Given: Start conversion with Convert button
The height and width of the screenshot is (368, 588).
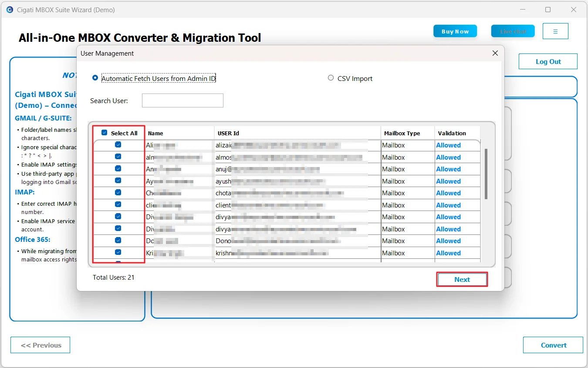Looking at the screenshot, I should pyautogui.click(x=553, y=345).
